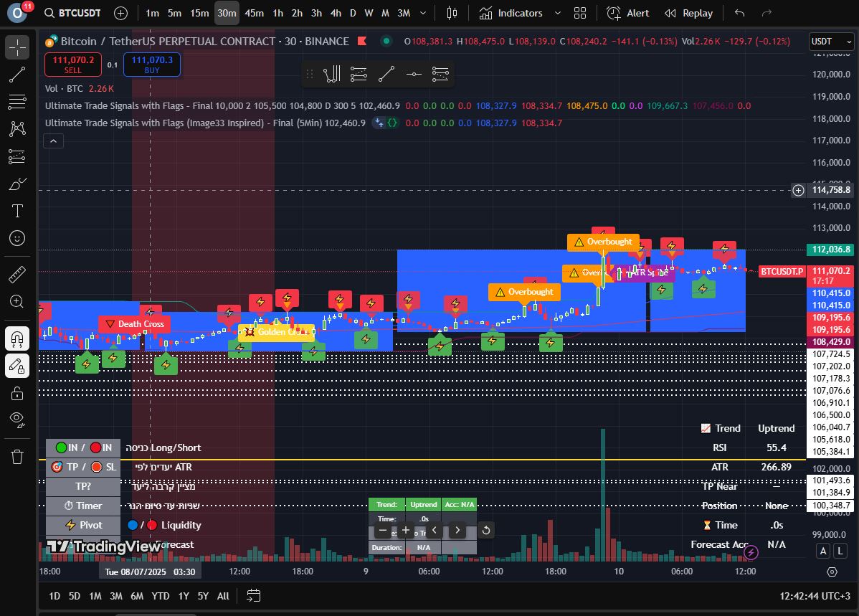The width and height of the screenshot is (859, 616).
Task: Open the chart settings gear icon
Action: 832,572
